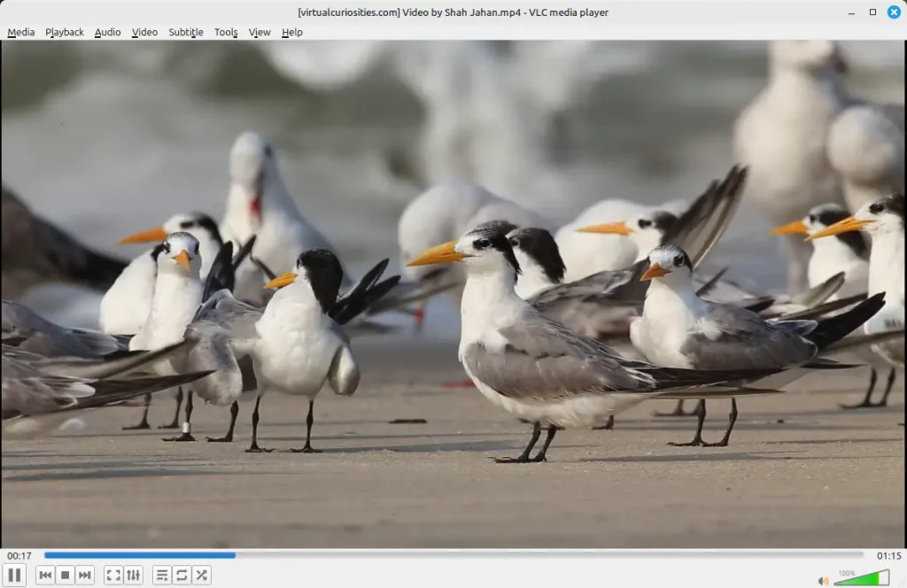Click the total duration 01:15 label

pos(888,555)
